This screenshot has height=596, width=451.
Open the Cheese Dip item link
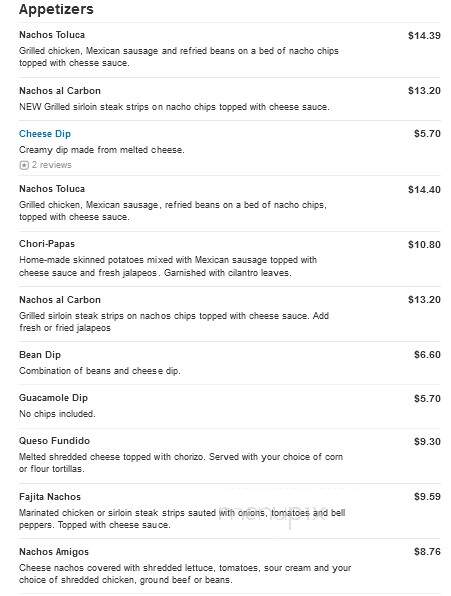coord(45,134)
